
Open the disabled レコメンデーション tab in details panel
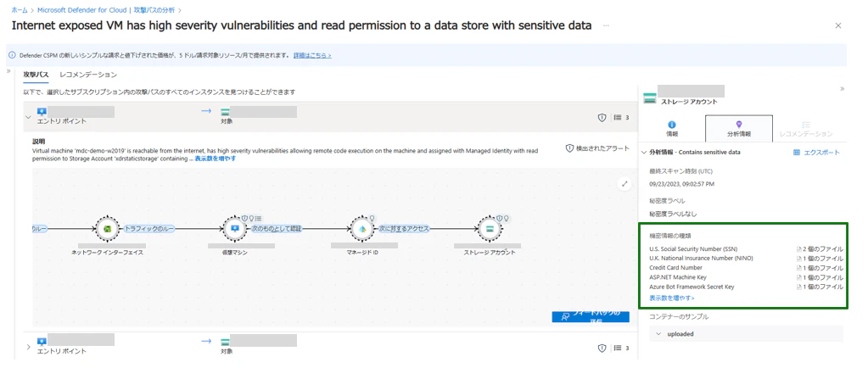tap(805, 129)
